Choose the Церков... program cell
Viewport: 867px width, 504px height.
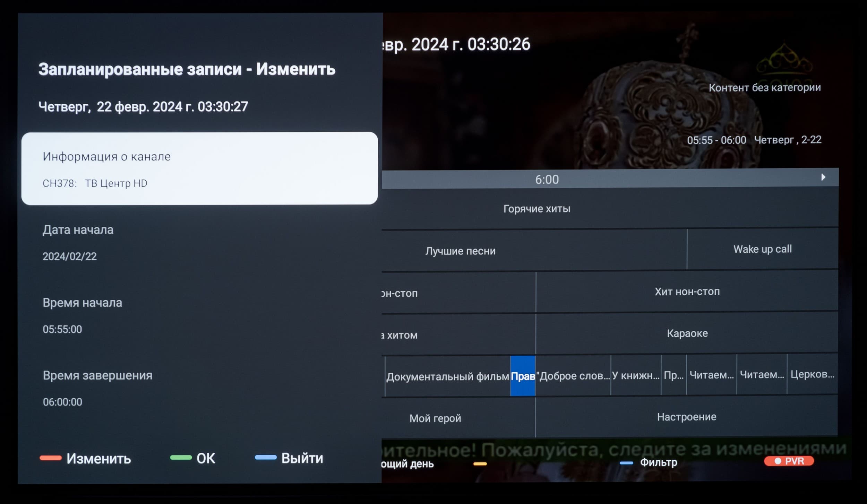[x=812, y=374]
